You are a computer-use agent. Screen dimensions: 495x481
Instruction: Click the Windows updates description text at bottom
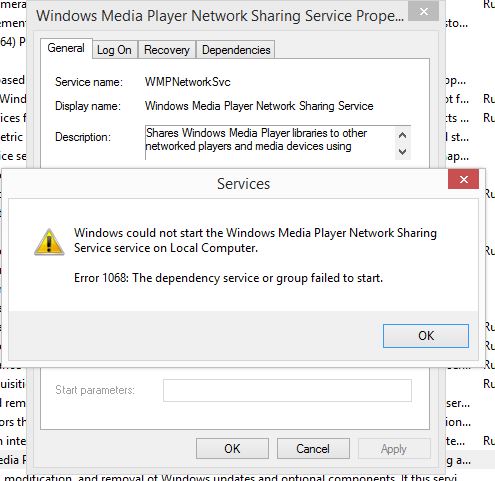click(230, 477)
